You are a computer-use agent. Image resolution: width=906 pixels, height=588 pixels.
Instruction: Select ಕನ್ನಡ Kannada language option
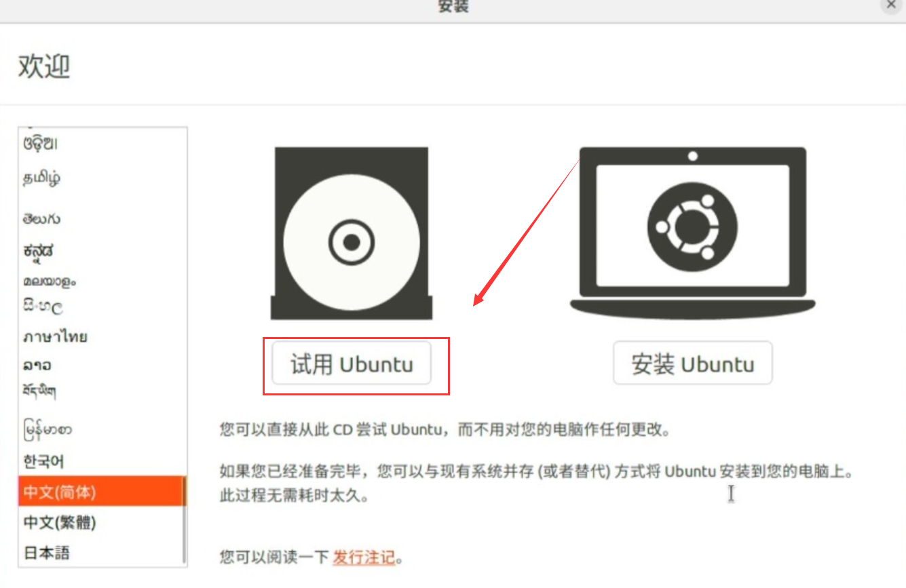point(102,251)
